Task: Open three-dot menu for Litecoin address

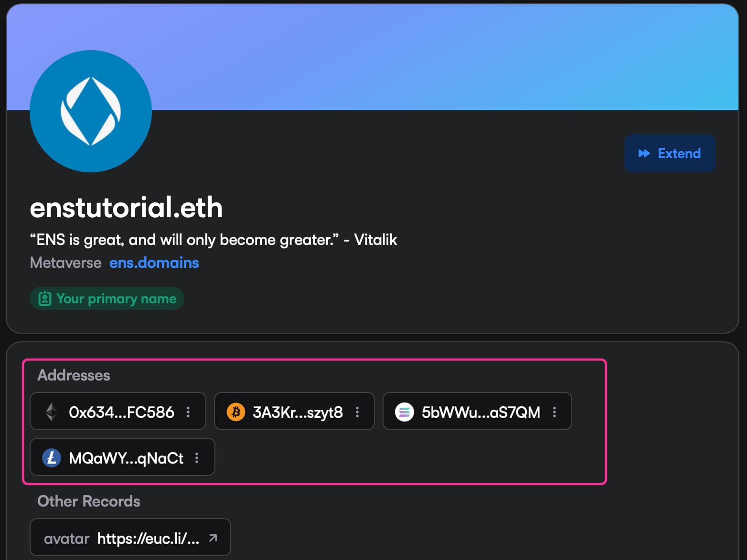Action: coord(197,457)
